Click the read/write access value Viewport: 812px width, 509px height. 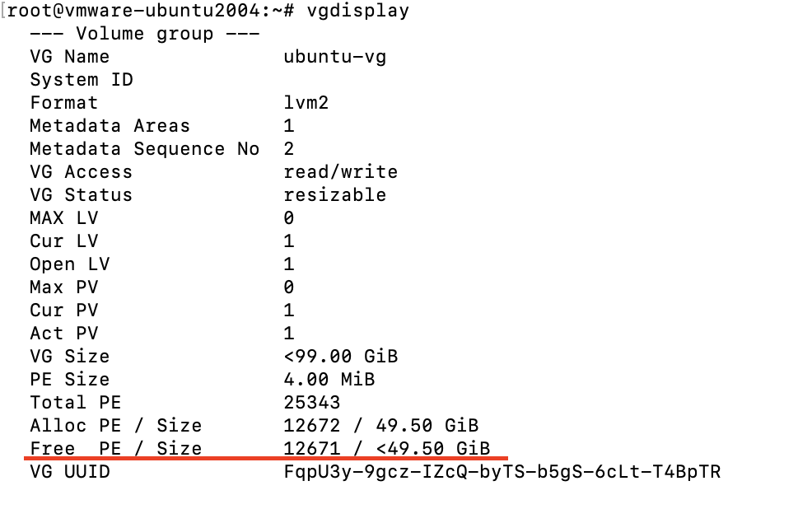point(340,172)
